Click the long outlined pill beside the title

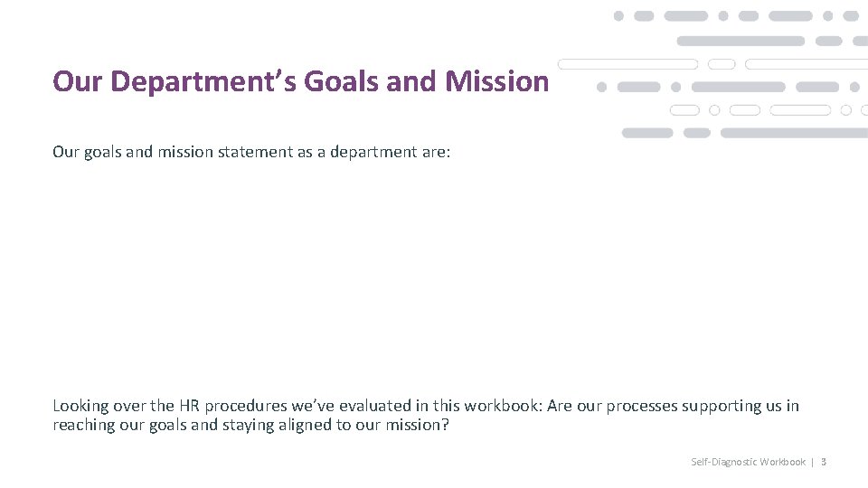[627, 64]
